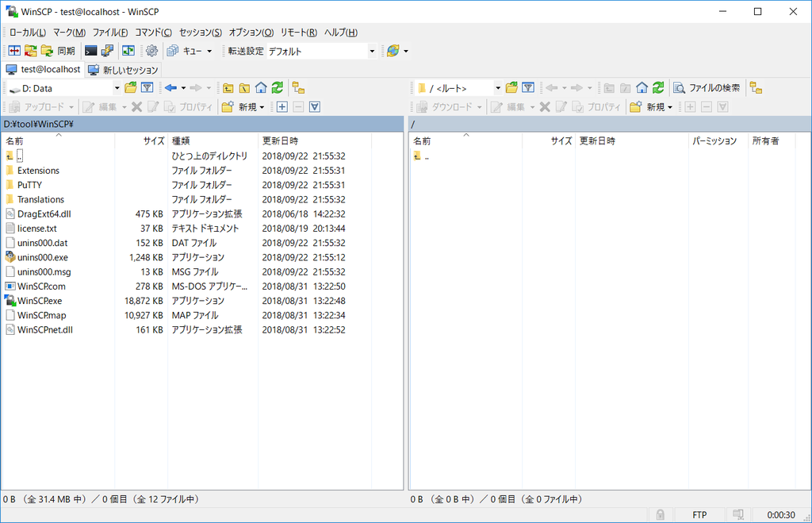The image size is (812, 523).
Task: Open the ローカル menu
Action: tap(28, 32)
